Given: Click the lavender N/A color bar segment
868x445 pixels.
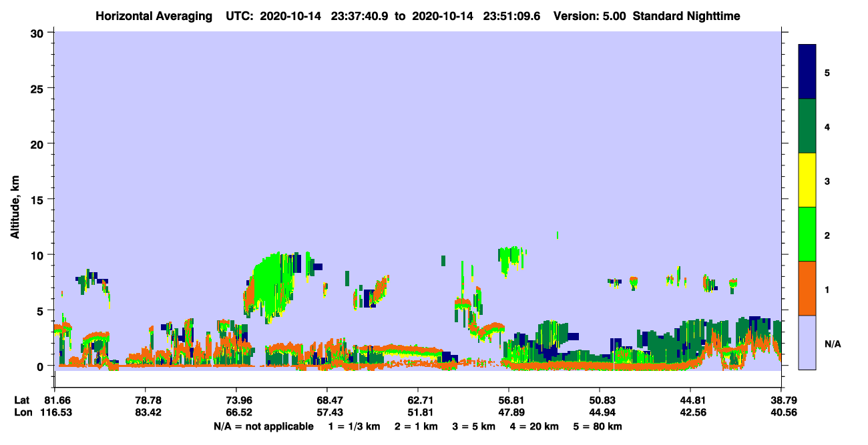Looking at the screenshot, I should click(x=807, y=342).
